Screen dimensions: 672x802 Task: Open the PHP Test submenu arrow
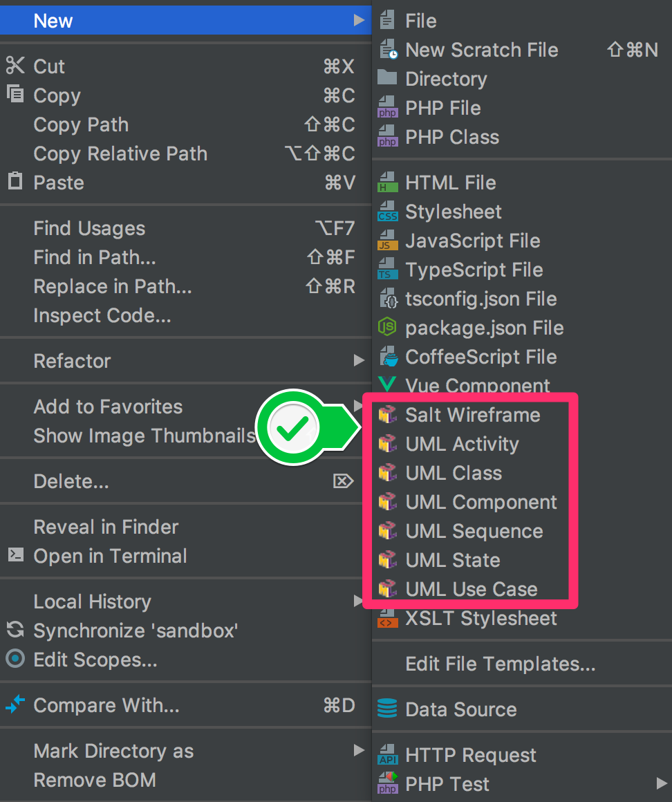click(661, 783)
